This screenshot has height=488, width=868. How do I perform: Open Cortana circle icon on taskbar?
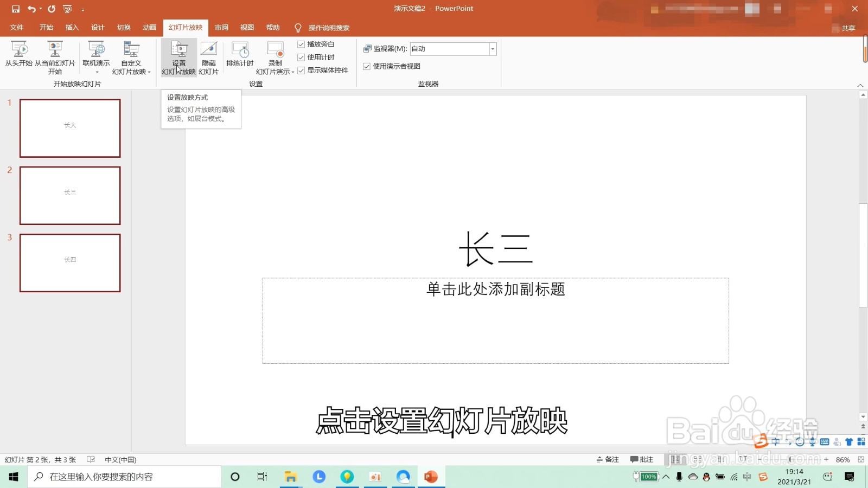235,477
